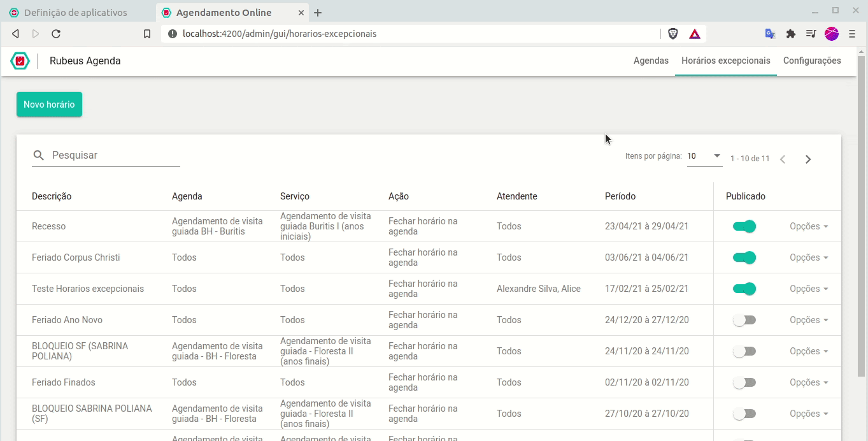Click the period 03/06/21 à 04/06/21
The height and width of the screenshot is (441, 868).
click(647, 257)
